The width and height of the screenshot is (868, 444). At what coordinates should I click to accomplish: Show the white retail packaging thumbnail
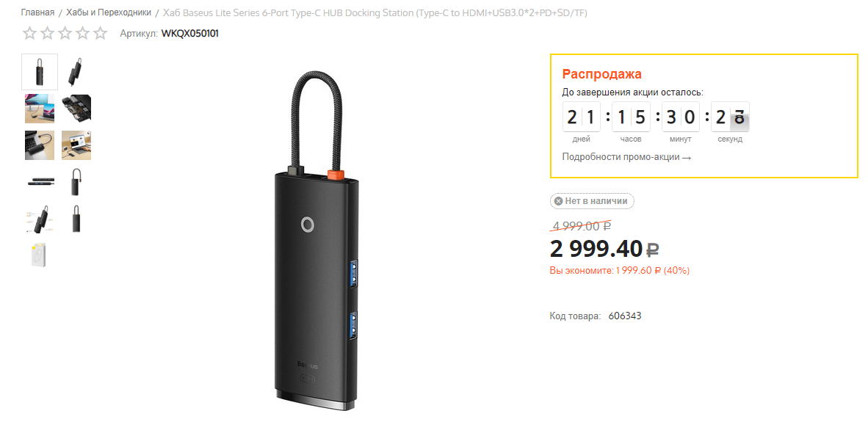tap(40, 255)
